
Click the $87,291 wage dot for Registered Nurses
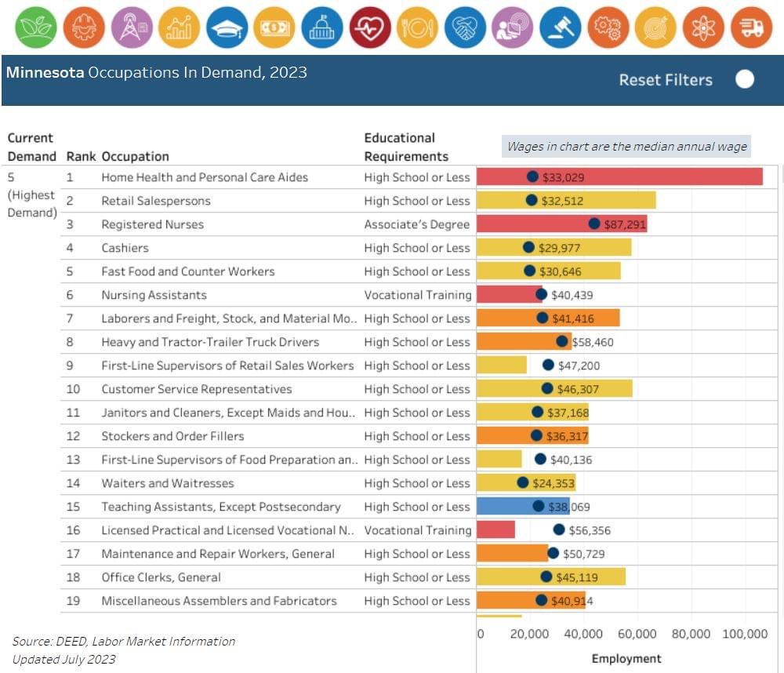point(594,224)
